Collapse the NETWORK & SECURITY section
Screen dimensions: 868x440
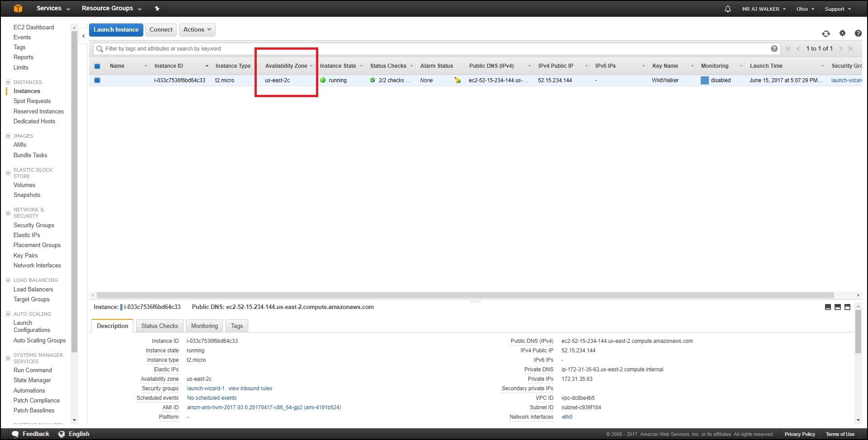8,213
